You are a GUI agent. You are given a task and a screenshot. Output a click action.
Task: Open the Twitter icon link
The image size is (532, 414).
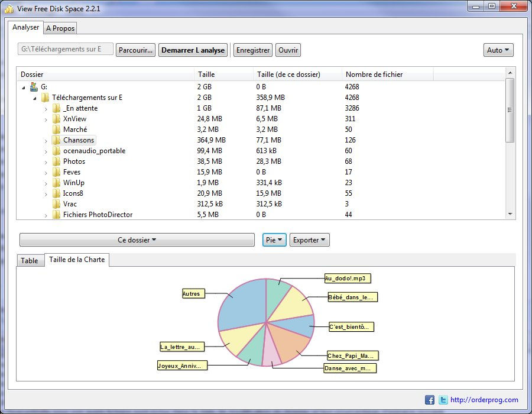pos(443,400)
